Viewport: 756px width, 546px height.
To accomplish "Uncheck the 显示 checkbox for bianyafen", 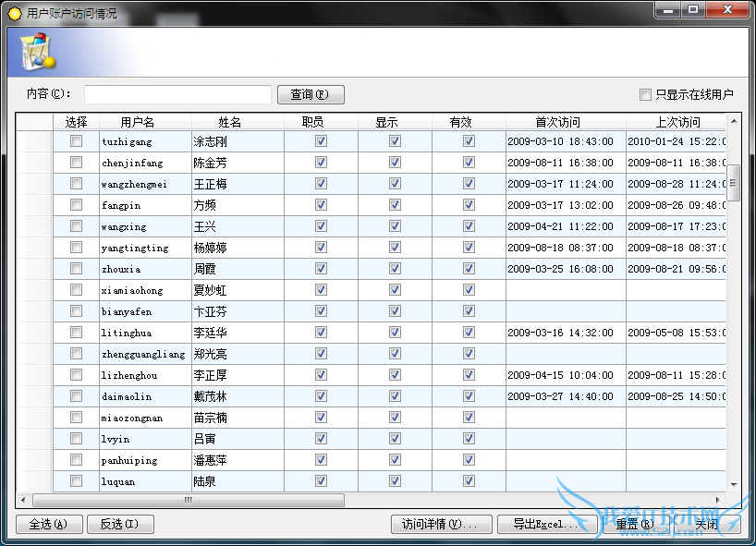I will tap(395, 311).
